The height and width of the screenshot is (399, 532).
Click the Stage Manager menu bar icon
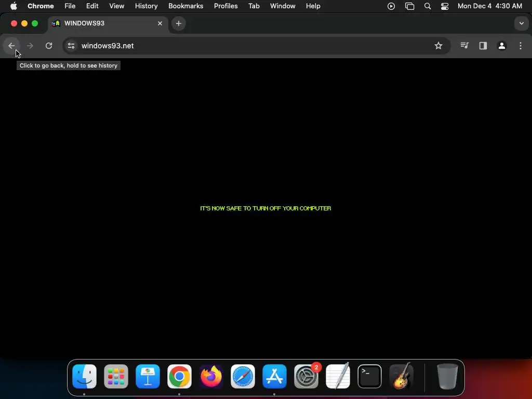click(x=410, y=6)
